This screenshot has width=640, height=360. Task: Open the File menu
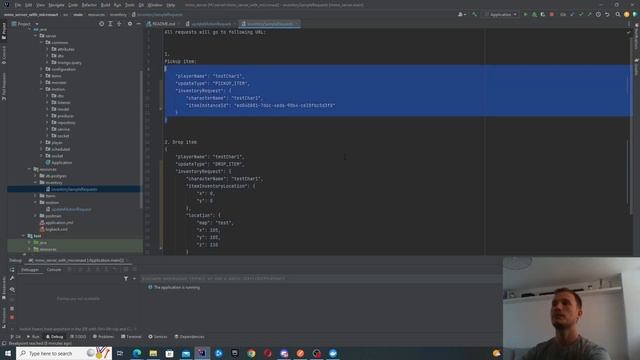point(18,5)
